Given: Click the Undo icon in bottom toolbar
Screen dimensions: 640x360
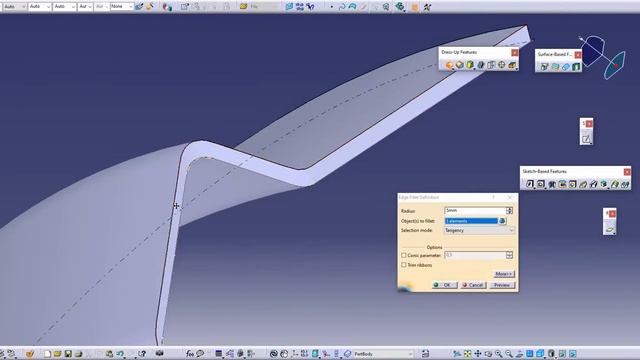Looking at the screenshot, I should pos(120,353).
